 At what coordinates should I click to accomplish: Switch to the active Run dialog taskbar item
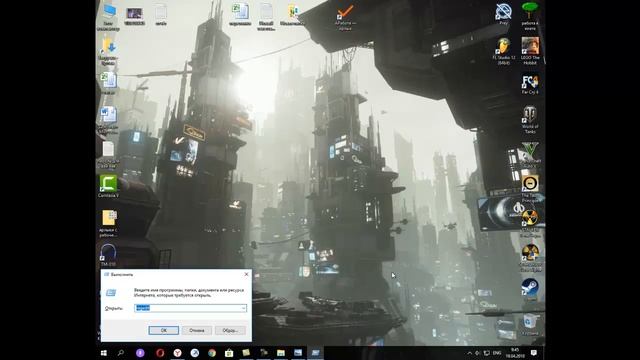316,353
